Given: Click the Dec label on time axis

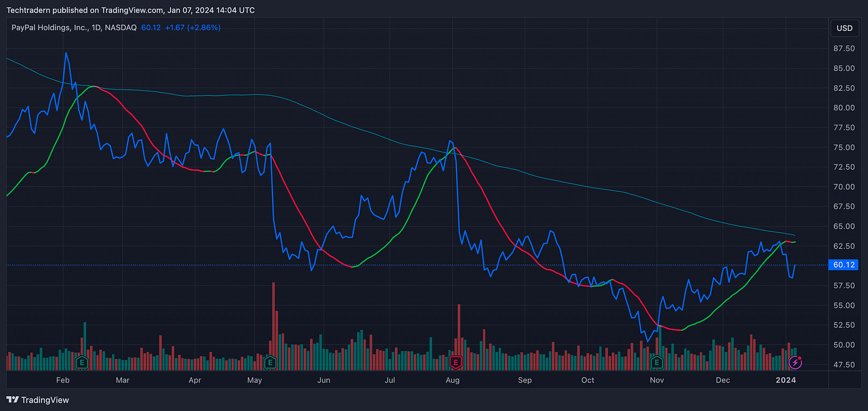Looking at the screenshot, I should 723,379.
